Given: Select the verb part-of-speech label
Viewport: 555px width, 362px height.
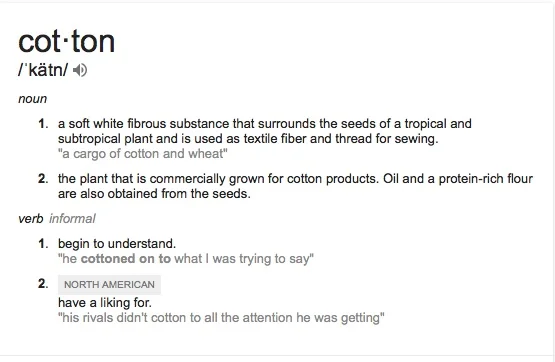Looking at the screenshot, I should coord(30,218).
